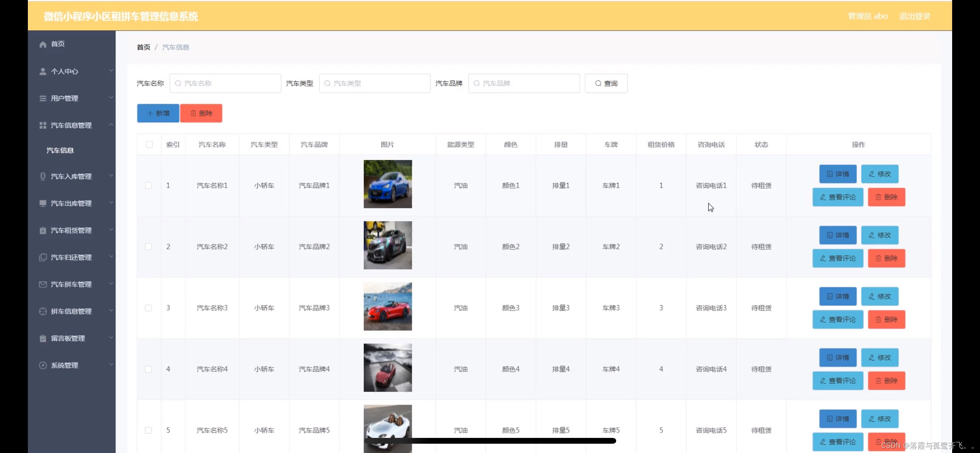This screenshot has width=980, height=453.
Task: Open the red convertible thumbnail in row 3
Action: point(388,307)
